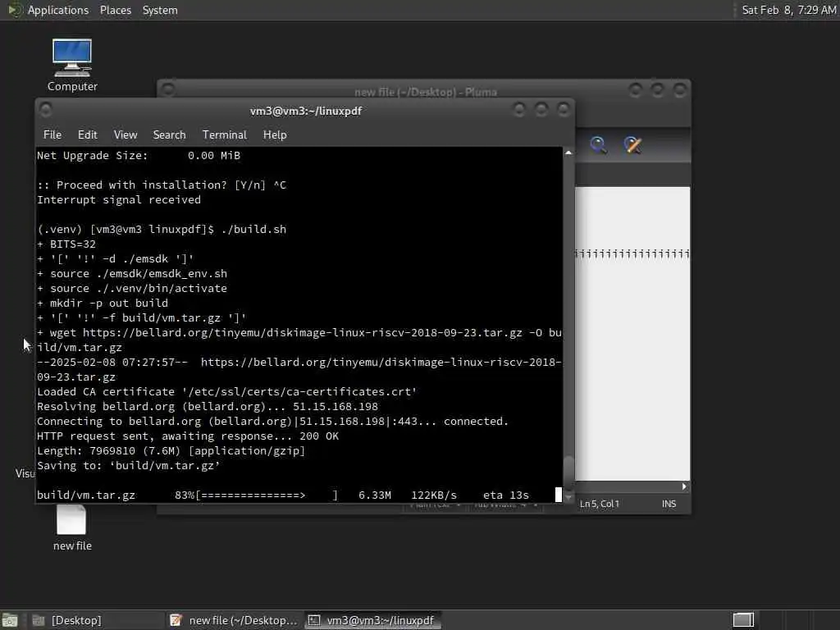840x630 pixels.
Task: Click Pluma horizontal scrollbar right arrow
Action: (x=684, y=486)
